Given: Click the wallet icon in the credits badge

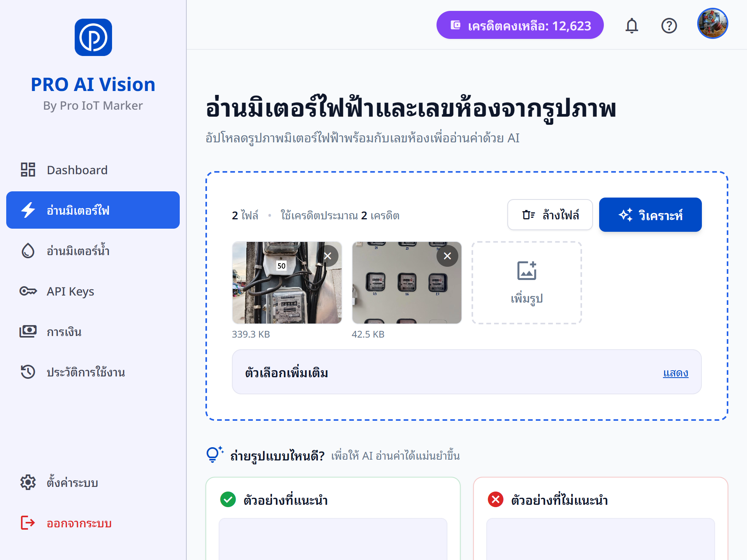Looking at the screenshot, I should (x=456, y=25).
